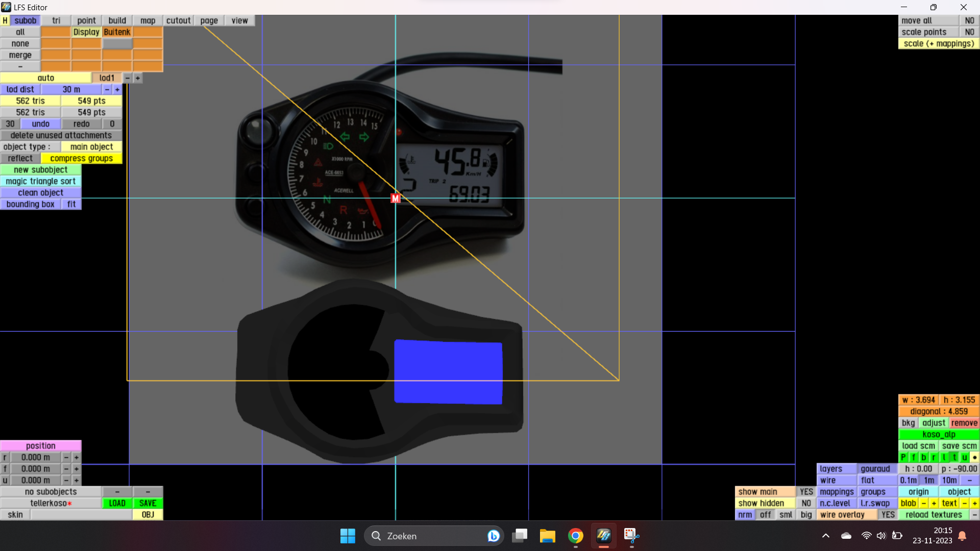Screen dimensions: 980x551
Task: Increase lod dist with plus button
Action: pyautogui.click(x=117, y=90)
